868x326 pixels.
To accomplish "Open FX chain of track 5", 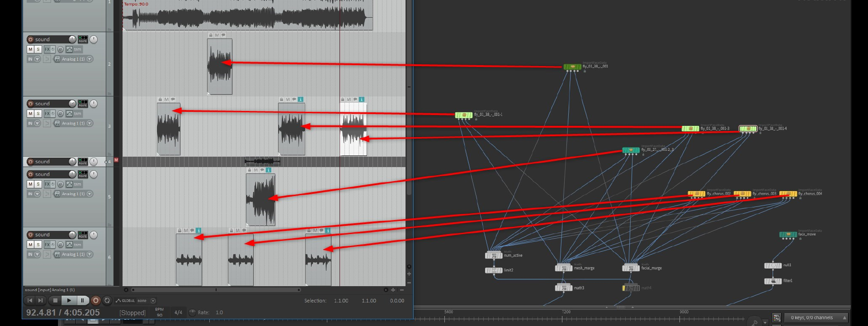I will (47, 184).
